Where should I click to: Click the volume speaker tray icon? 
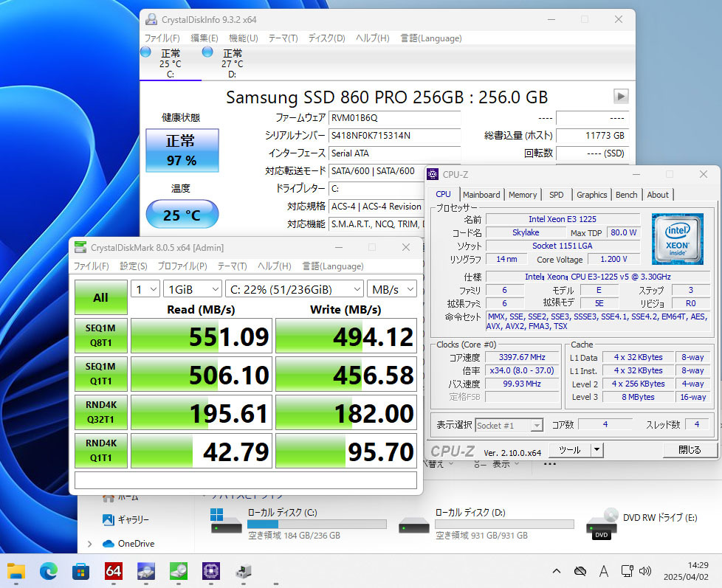645,571
